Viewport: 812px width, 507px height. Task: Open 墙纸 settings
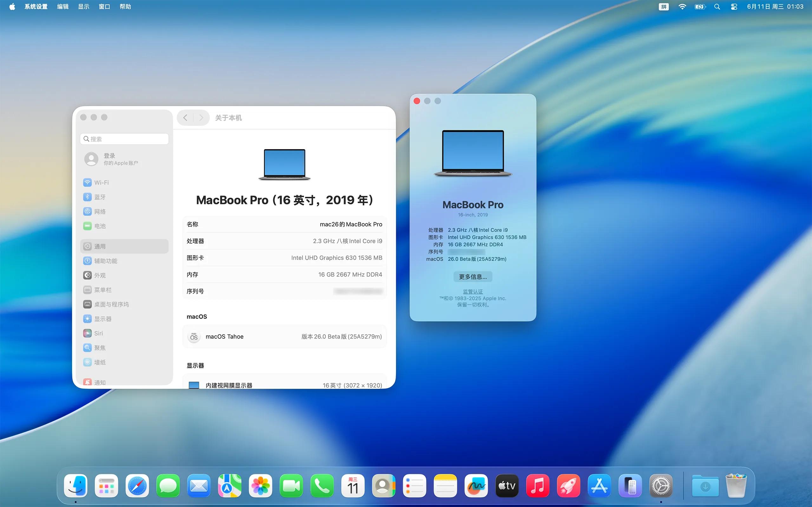(100, 362)
